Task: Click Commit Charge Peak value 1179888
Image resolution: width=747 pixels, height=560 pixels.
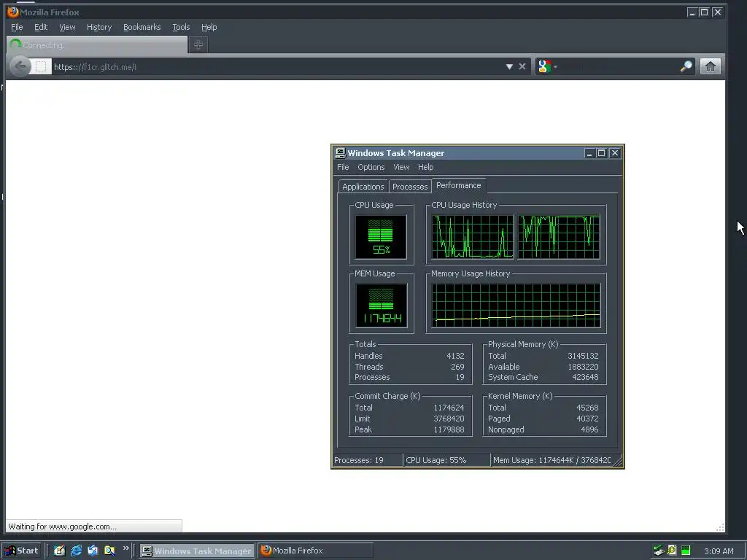Action: tap(449, 429)
